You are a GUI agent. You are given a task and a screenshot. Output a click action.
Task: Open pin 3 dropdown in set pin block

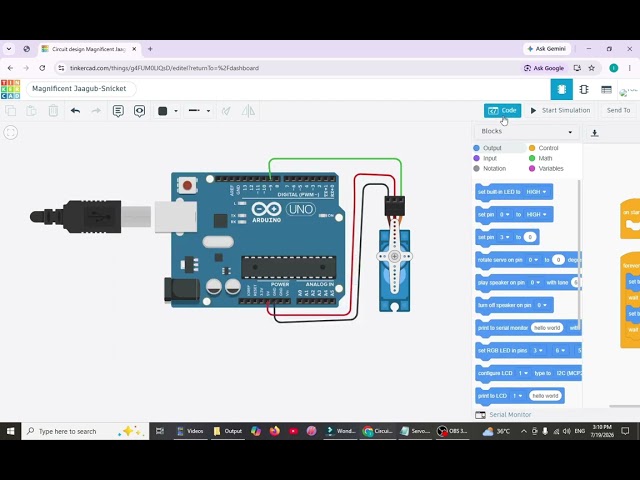(x=504, y=237)
